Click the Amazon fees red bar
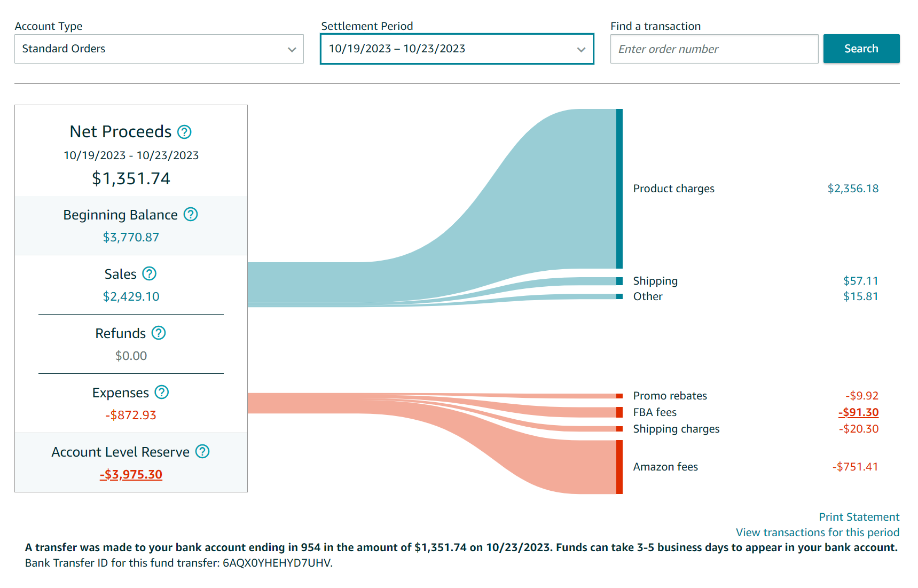918x588 pixels. (619, 467)
